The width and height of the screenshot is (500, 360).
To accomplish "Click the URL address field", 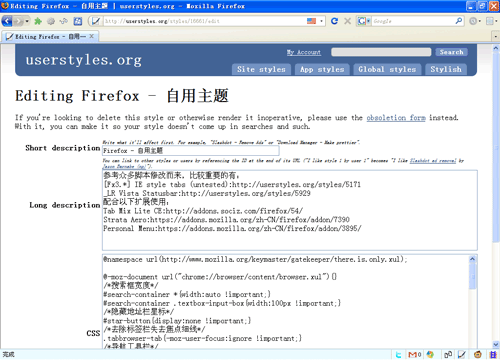I will click(204, 21).
